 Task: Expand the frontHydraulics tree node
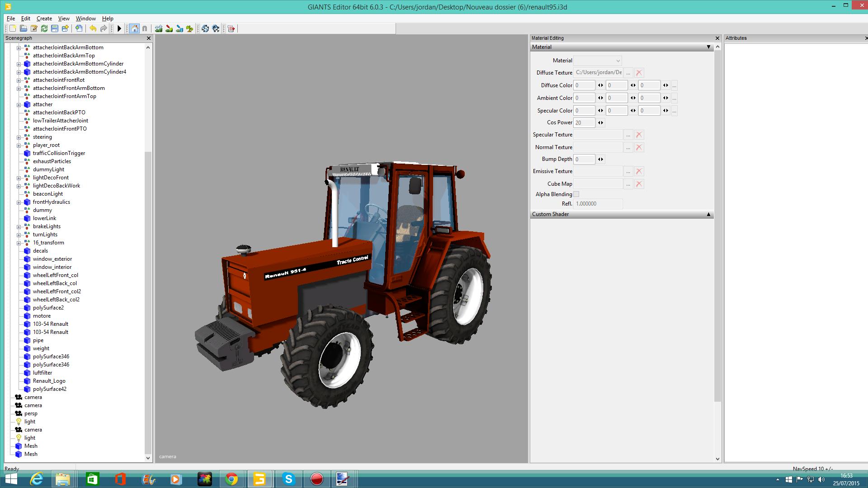tap(19, 202)
